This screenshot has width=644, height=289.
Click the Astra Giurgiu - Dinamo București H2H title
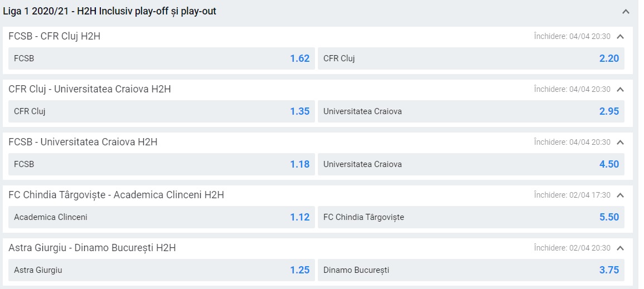point(92,248)
